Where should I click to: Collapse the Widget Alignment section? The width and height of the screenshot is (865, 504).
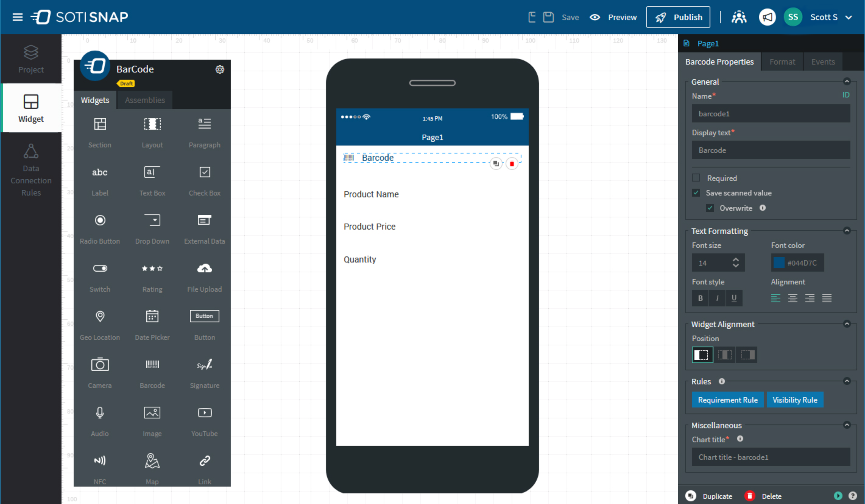[x=847, y=324]
